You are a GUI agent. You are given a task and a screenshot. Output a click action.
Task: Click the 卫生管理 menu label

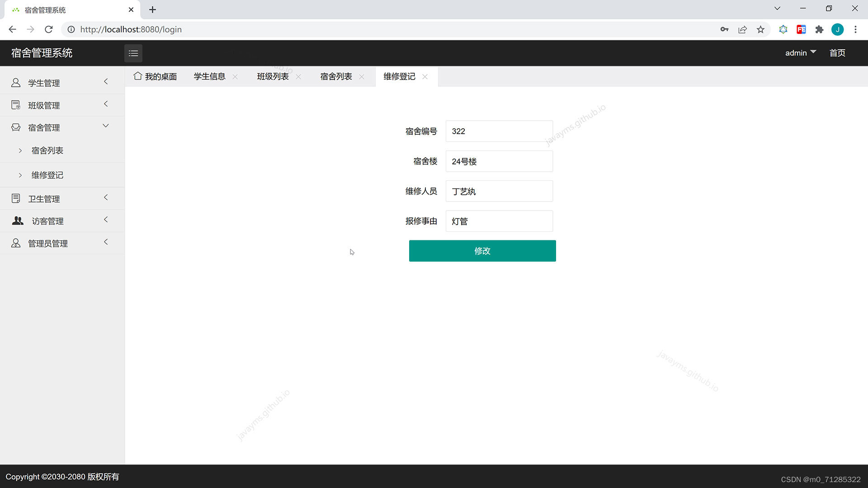(44, 199)
